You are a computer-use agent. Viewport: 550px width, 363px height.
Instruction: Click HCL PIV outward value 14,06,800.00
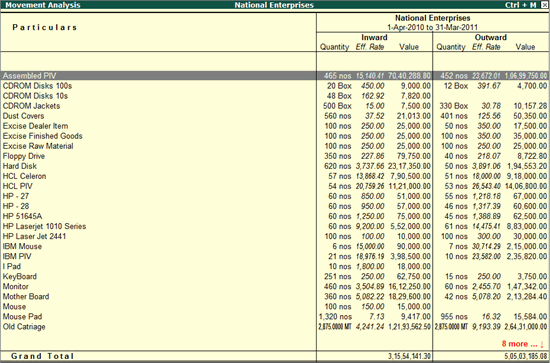point(526,186)
